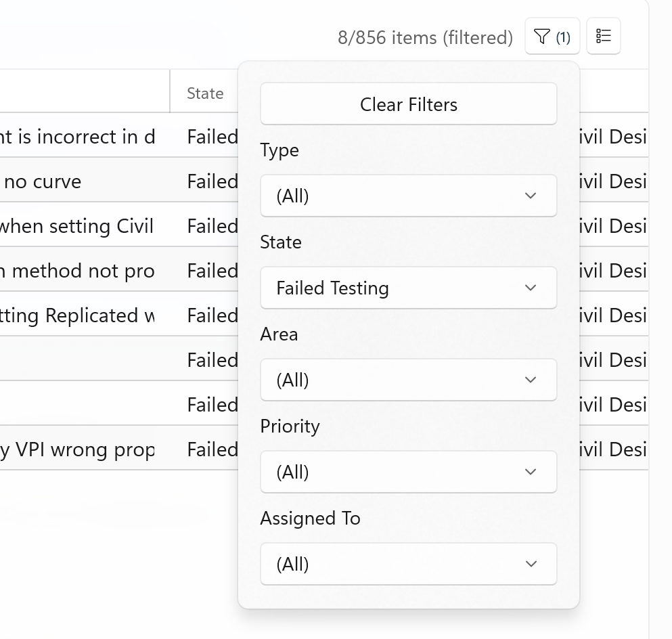The width and height of the screenshot is (672, 639).
Task: Expand the Priority filter dropdown
Action: pos(408,472)
